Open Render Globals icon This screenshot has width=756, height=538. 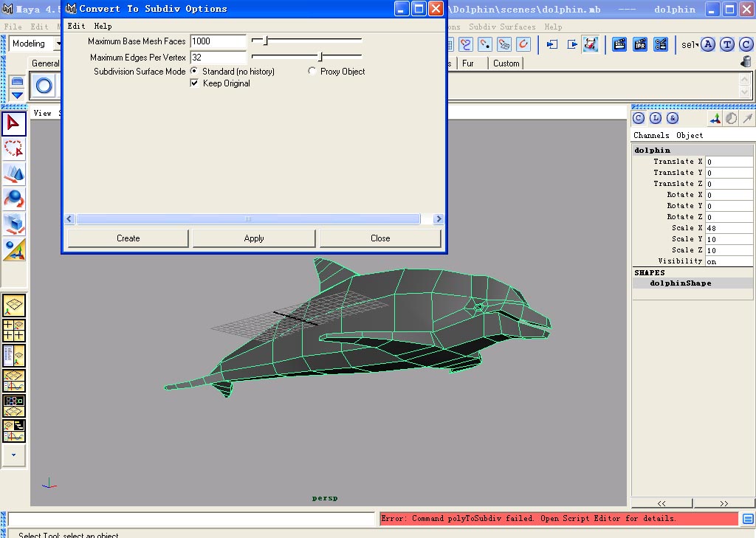tap(661, 44)
